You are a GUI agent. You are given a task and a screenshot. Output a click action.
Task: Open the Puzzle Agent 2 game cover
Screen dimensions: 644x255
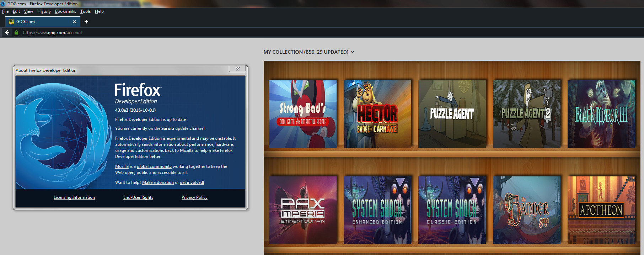click(x=527, y=114)
